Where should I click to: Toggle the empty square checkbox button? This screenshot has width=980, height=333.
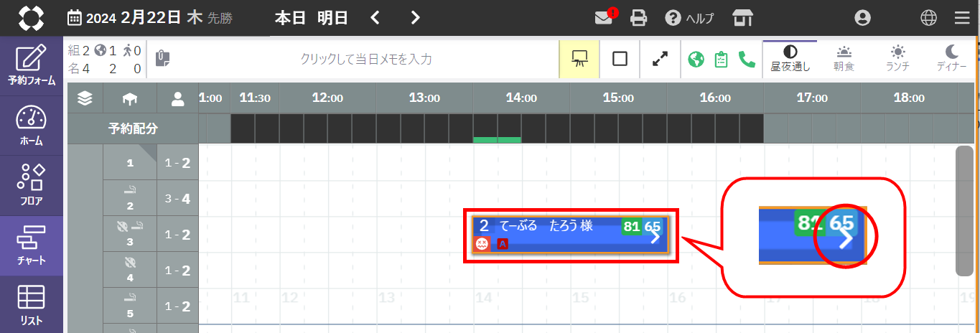click(x=620, y=59)
